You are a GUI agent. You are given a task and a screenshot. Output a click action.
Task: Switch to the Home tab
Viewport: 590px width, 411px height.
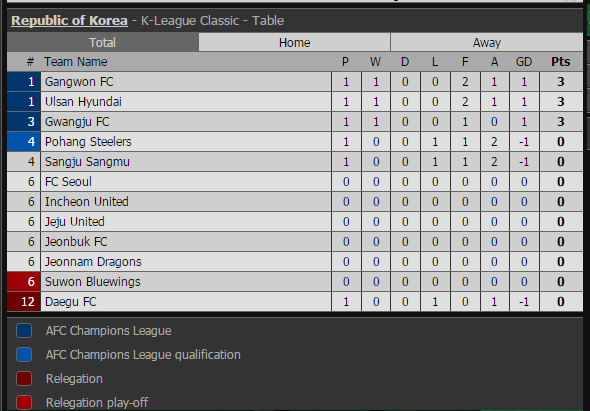(294, 42)
